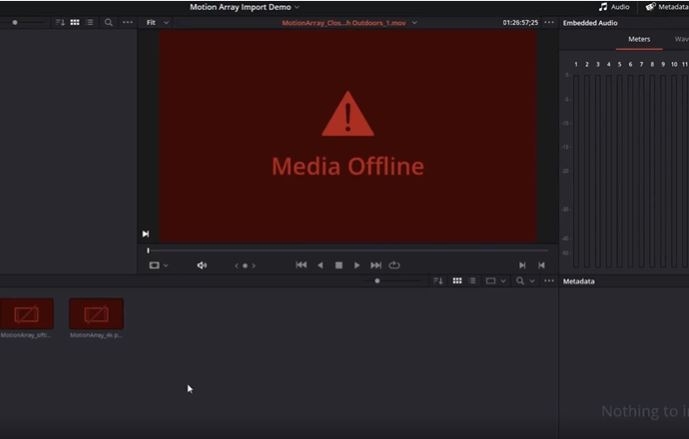689x439 pixels.
Task: Open the Motion Array Import Demo project dropdown
Action: click(x=244, y=7)
